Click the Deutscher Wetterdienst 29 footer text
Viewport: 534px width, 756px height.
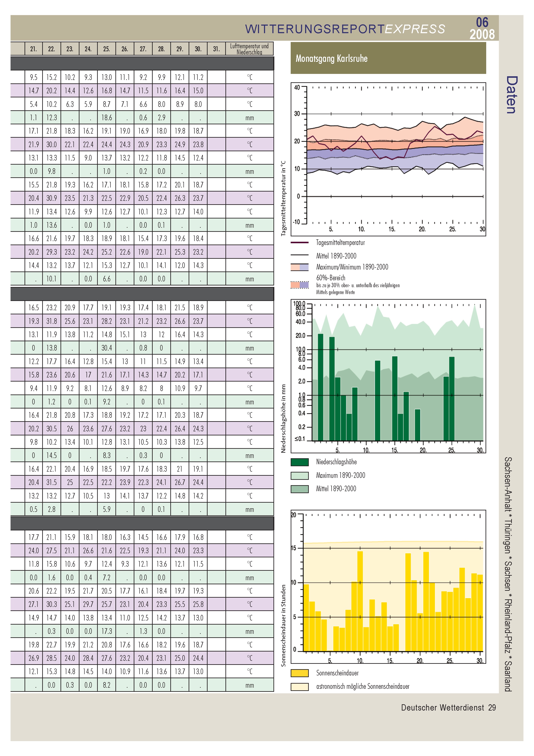448,707
